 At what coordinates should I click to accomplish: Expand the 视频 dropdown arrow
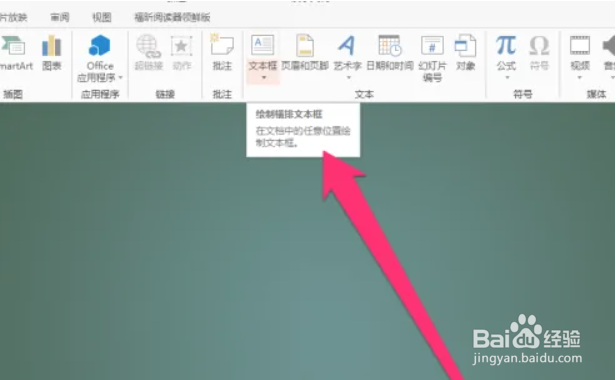point(580,78)
